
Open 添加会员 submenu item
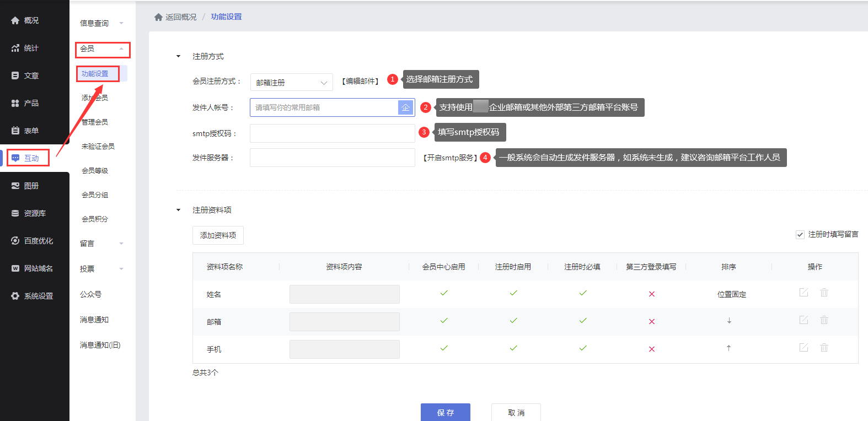tap(95, 98)
